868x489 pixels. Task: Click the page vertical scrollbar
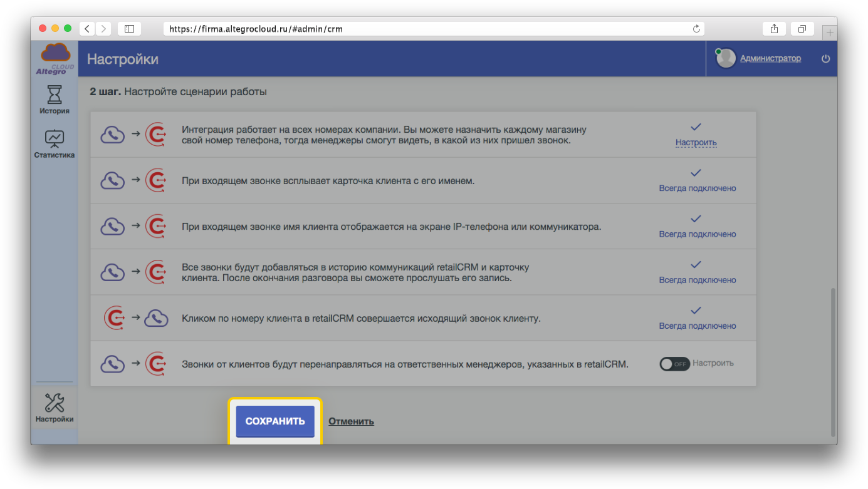pyautogui.click(x=833, y=362)
